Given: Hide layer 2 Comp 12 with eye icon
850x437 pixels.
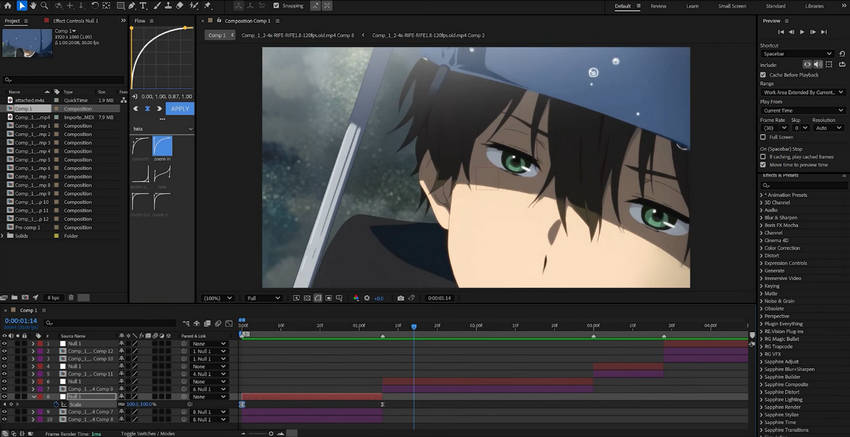Looking at the screenshot, I should point(4,351).
